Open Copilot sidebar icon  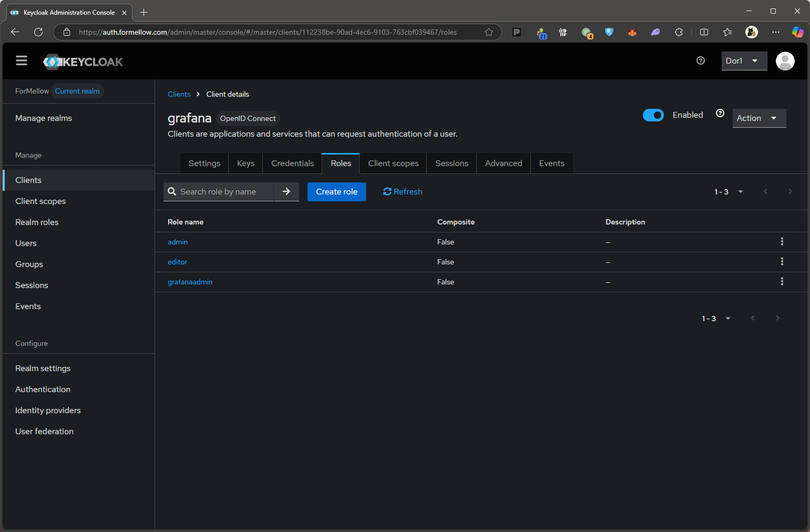(797, 32)
